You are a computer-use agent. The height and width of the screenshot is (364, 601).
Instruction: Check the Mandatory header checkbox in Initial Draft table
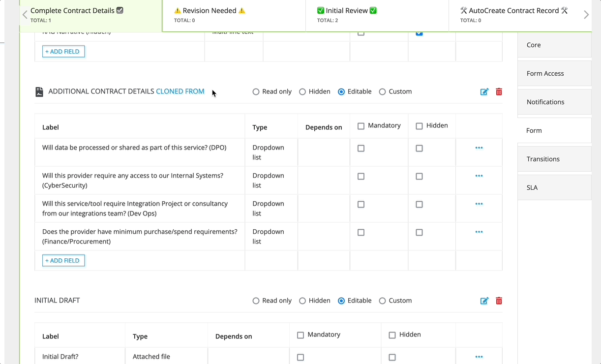point(300,334)
